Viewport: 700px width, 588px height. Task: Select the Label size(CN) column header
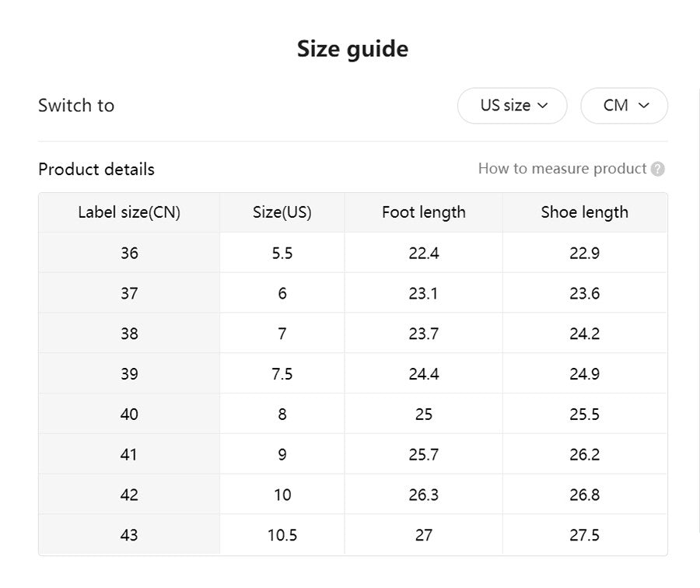[x=129, y=212]
